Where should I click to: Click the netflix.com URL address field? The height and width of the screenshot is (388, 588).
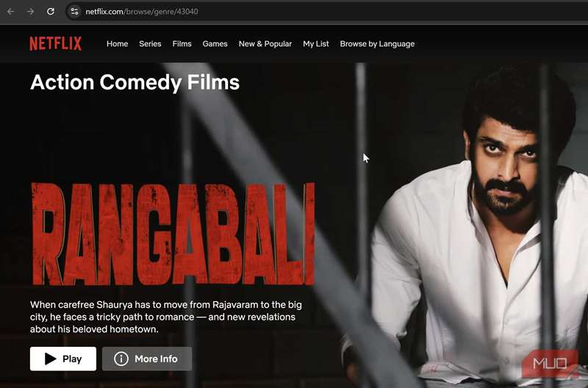tap(142, 12)
